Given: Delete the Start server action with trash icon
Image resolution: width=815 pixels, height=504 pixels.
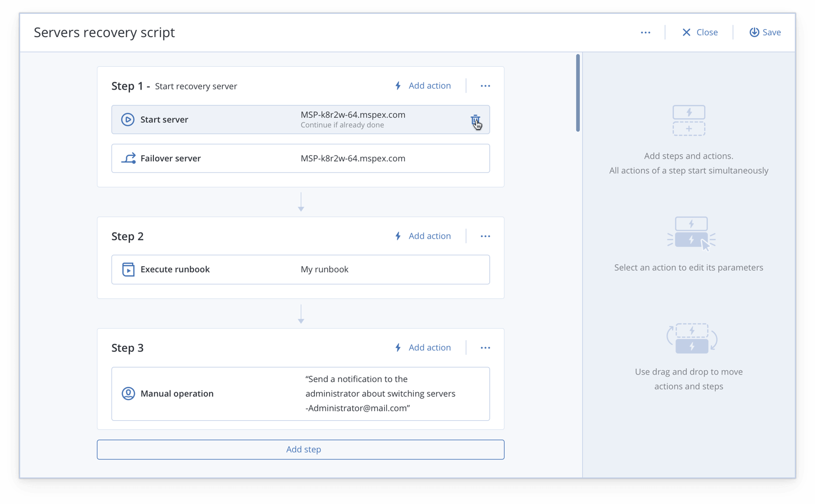Looking at the screenshot, I should (x=475, y=120).
